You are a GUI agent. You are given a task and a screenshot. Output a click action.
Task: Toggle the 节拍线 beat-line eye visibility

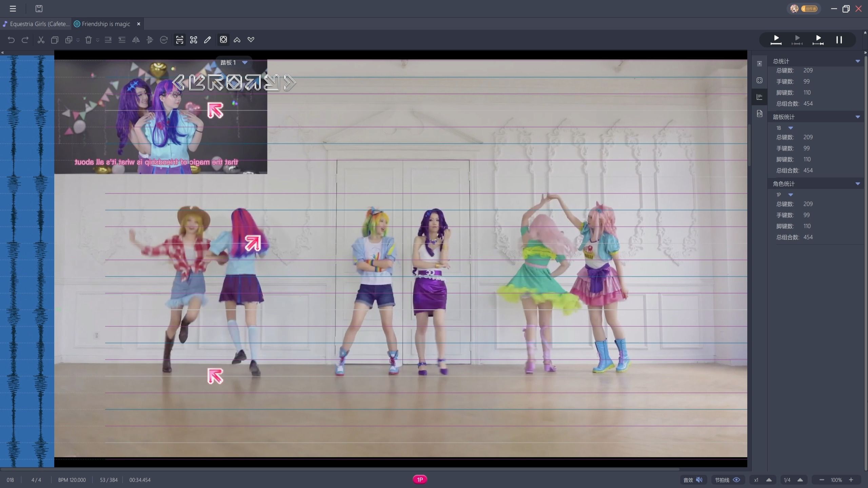(x=736, y=480)
